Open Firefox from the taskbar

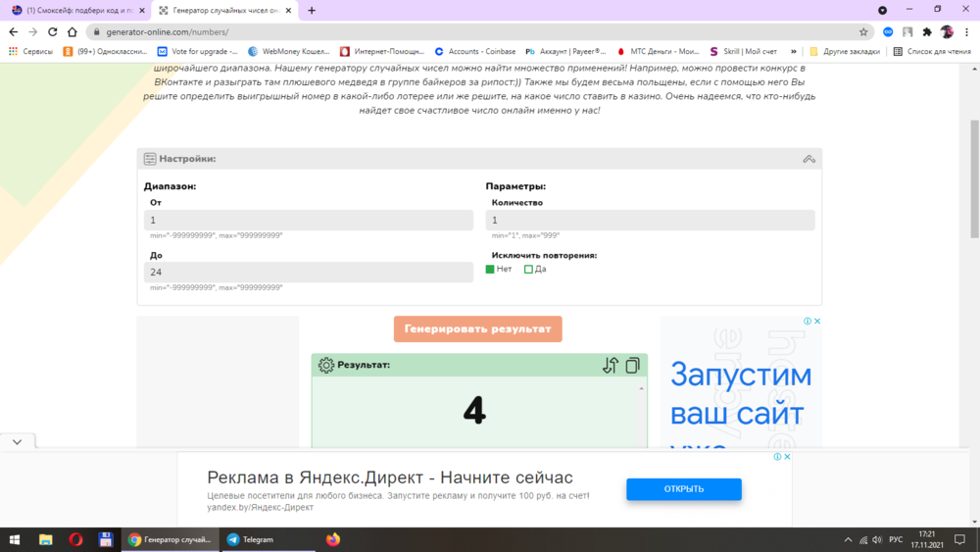[x=333, y=539]
